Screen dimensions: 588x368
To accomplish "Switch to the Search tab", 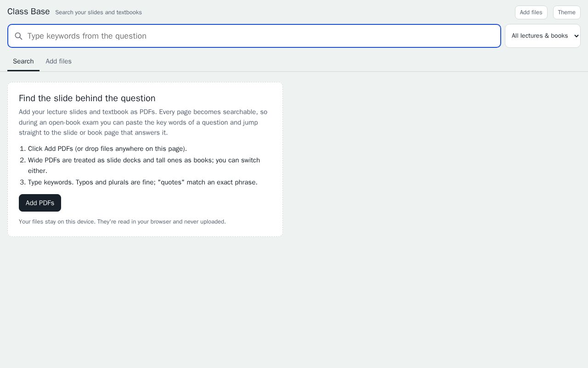I will 23,62.
